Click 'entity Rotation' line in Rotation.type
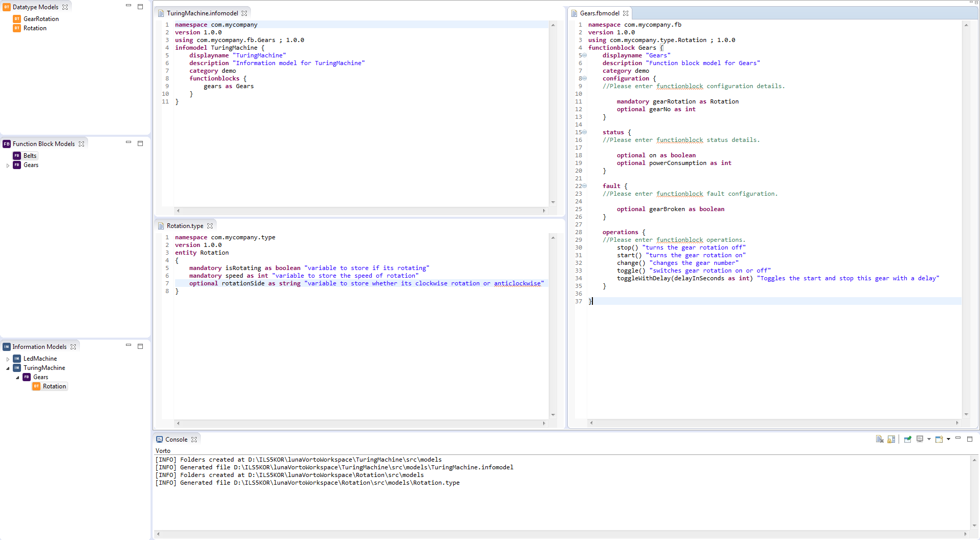The width and height of the screenshot is (980, 540). tap(202, 253)
